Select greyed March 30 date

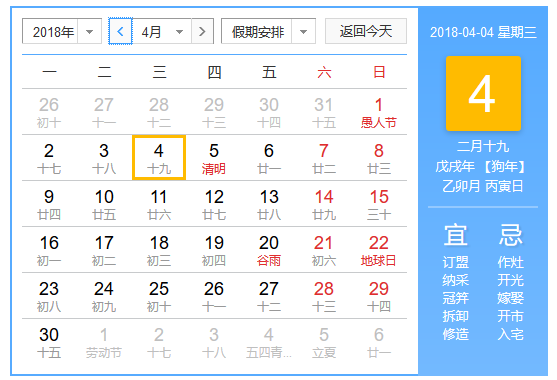click(269, 112)
